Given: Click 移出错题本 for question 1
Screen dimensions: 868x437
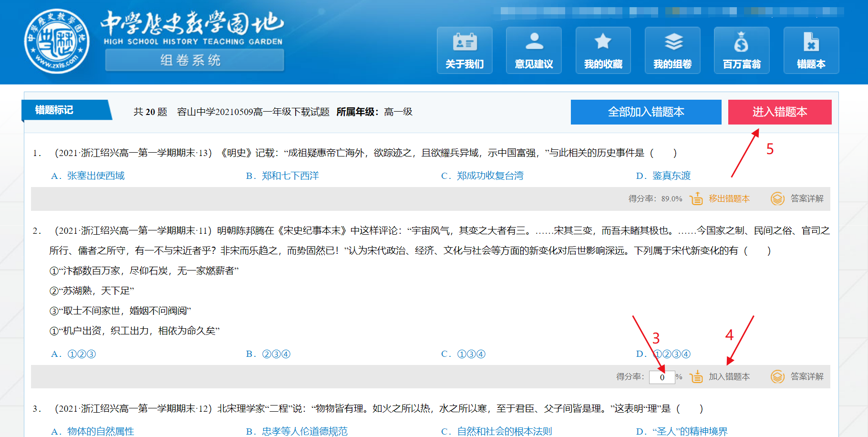Looking at the screenshot, I should (729, 198).
